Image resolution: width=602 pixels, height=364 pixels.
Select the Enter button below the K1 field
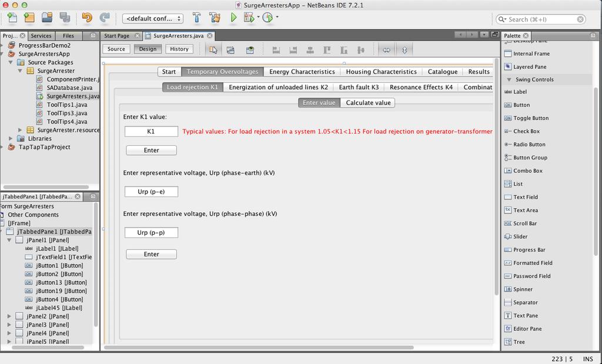pos(151,150)
